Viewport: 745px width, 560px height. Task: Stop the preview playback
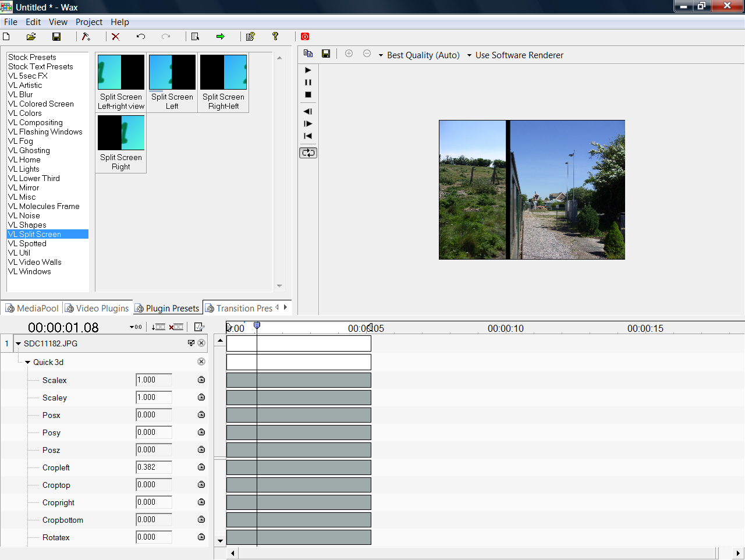pyautogui.click(x=308, y=94)
